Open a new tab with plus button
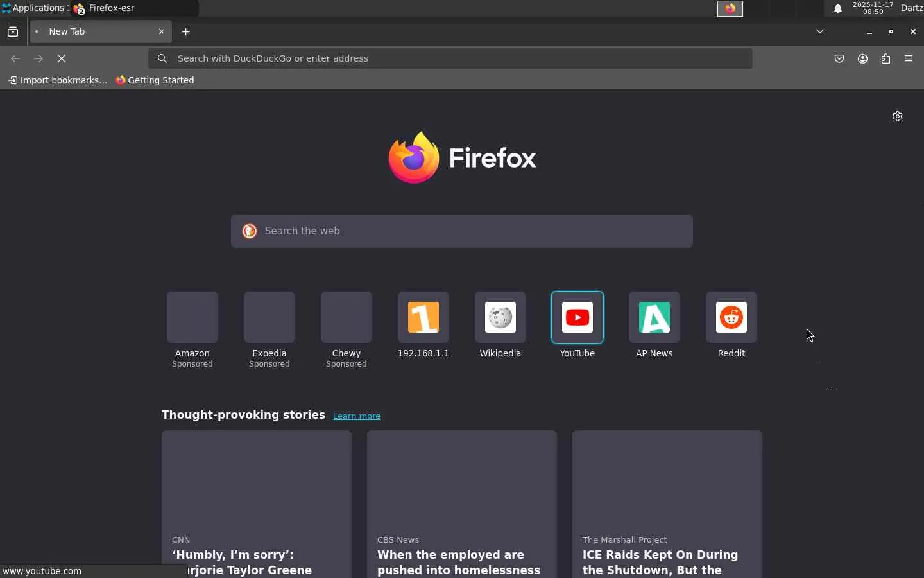 [186, 31]
